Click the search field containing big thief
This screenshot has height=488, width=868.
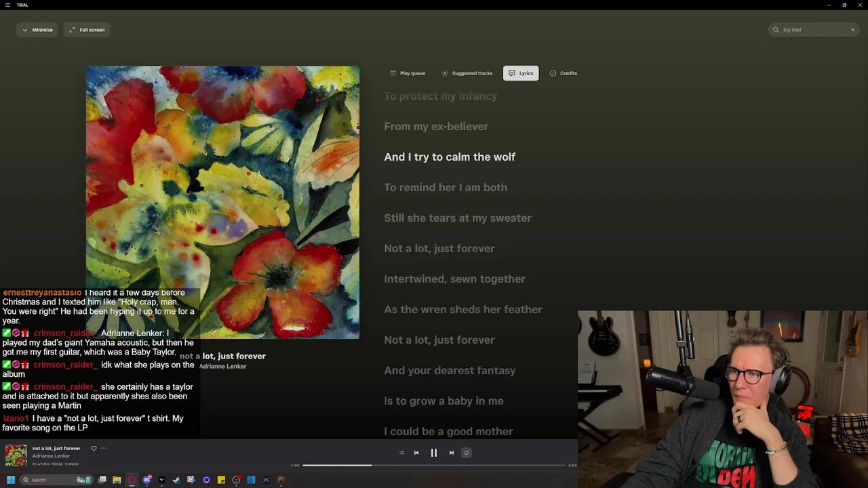814,30
